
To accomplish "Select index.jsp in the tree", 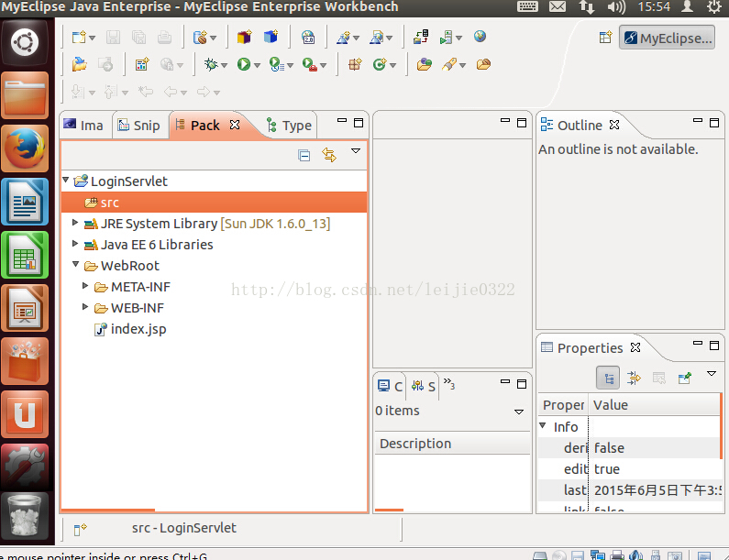I will (130, 329).
